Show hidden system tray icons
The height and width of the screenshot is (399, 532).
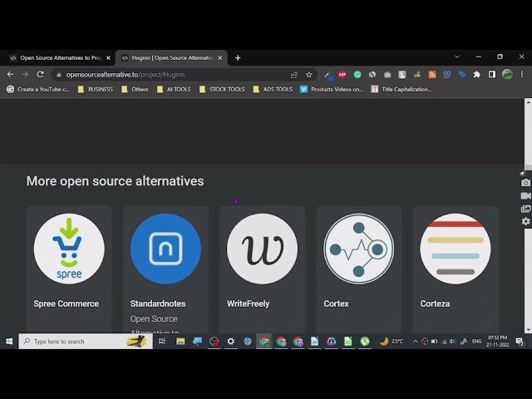coord(416,342)
